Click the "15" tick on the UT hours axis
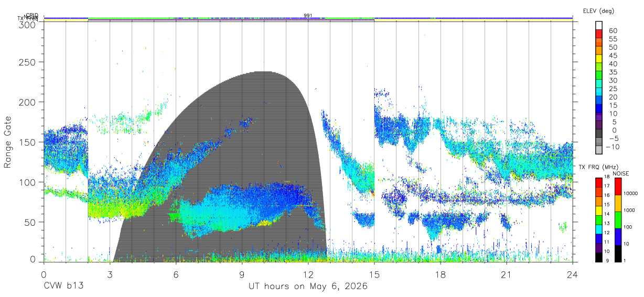This screenshot has height=297, width=644. click(374, 274)
